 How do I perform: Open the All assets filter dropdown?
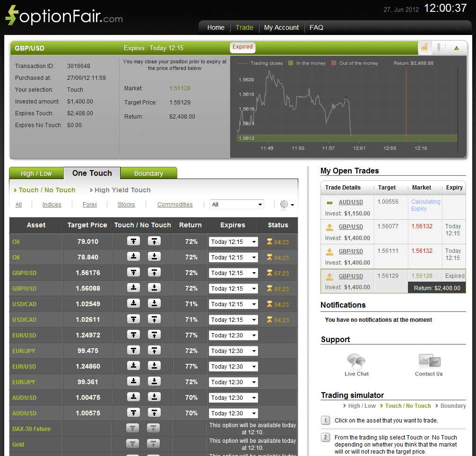point(237,204)
